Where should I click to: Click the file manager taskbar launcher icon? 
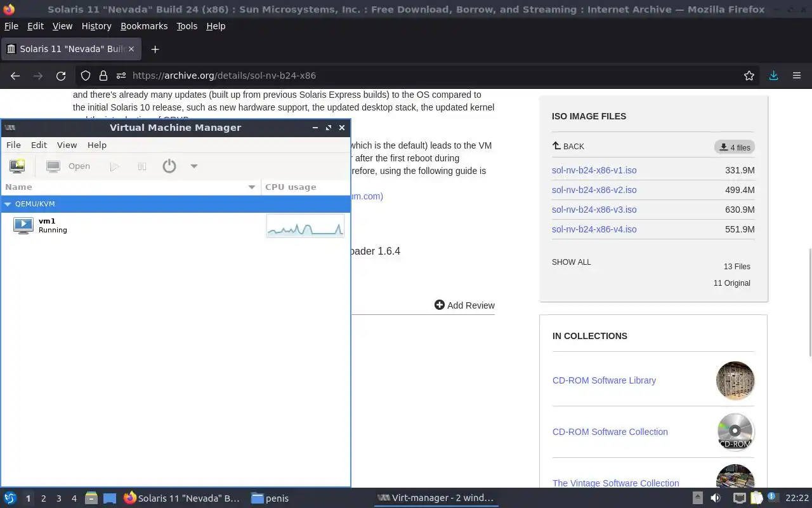click(91, 498)
